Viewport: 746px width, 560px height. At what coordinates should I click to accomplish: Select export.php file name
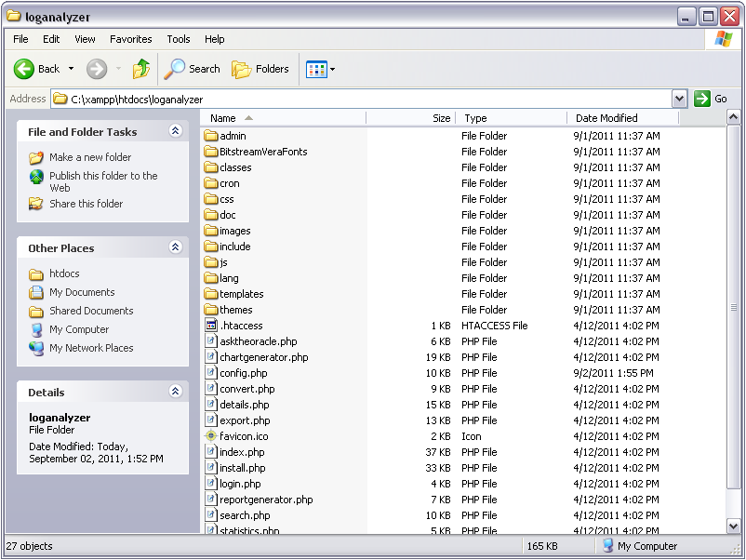pos(245,420)
